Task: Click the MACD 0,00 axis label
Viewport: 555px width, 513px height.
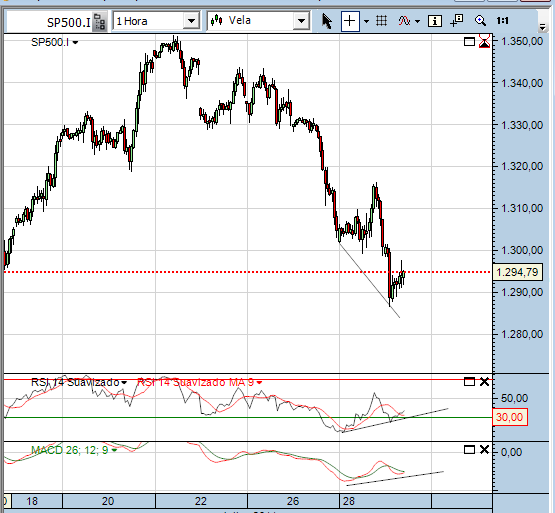Action: click(511, 452)
